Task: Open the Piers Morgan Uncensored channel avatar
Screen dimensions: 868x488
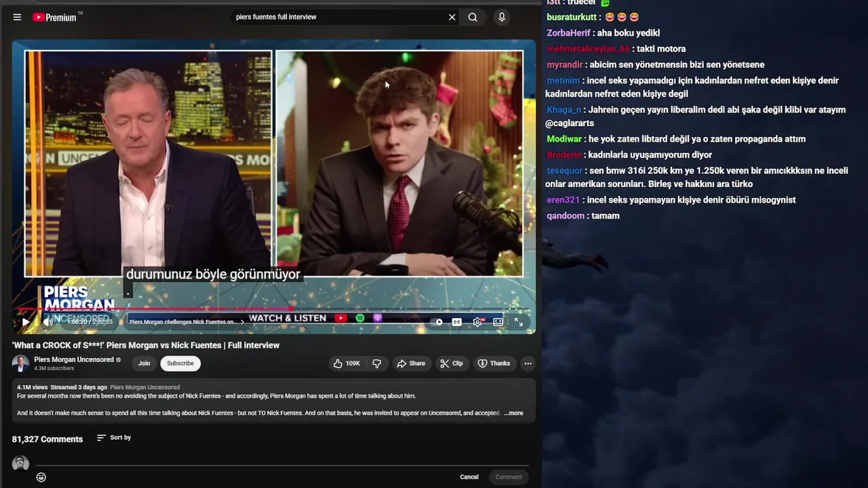Action: (x=20, y=363)
